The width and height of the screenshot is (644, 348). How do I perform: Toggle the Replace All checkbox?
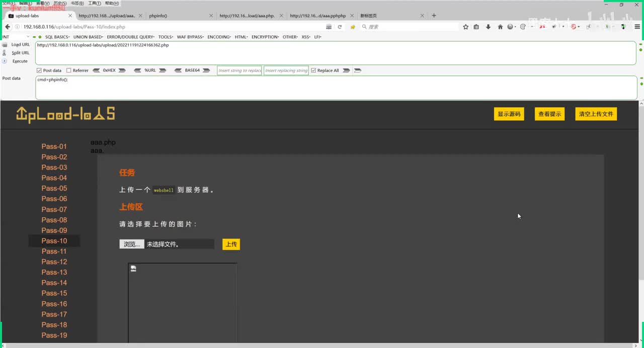(x=313, y=70)
